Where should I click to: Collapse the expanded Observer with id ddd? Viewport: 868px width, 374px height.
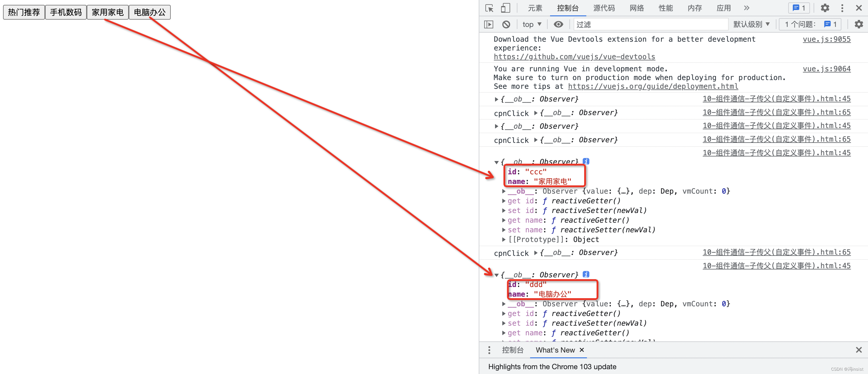[496, 275]
